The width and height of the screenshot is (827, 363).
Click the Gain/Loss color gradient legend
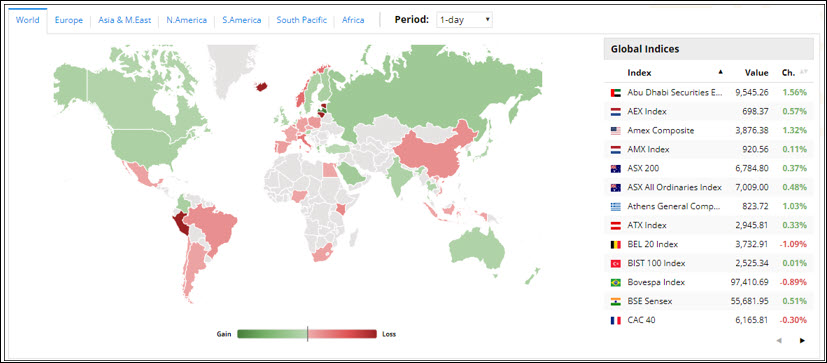click(x=307, y=334)
